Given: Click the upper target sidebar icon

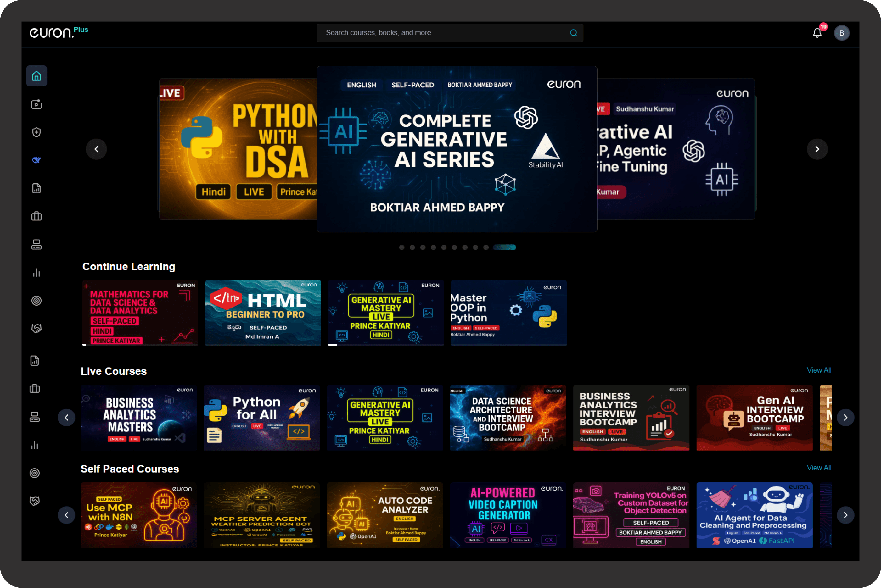Looking at the screenshot, I should coord(36,300).
